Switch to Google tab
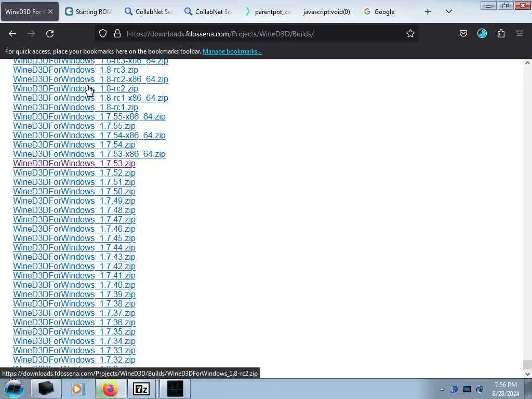 click(384, 12)
